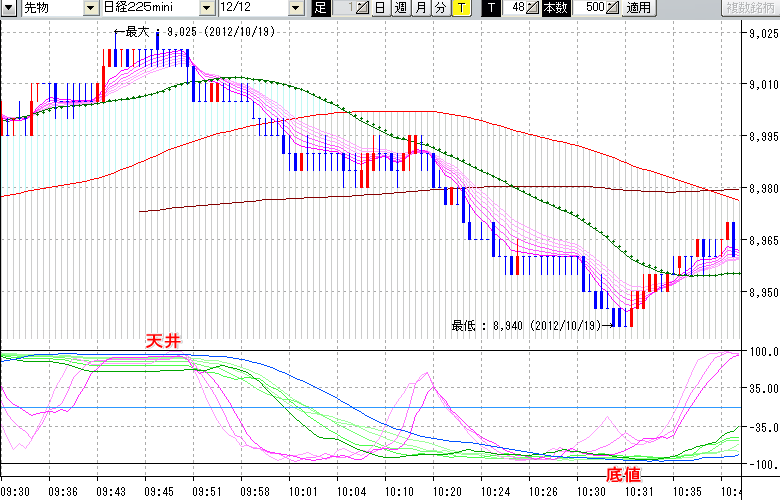
Task: Click the 48 tick value field
Action: pyautogui.click(x=516, y=8)
